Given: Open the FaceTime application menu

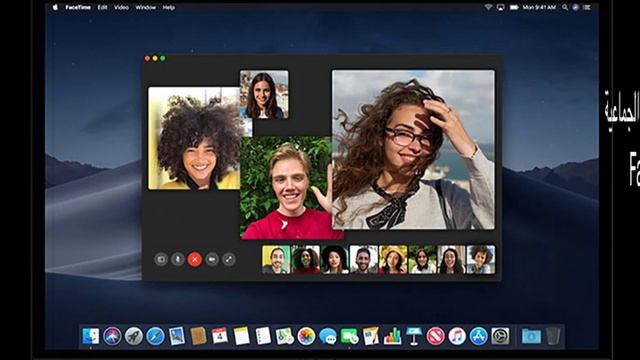Looking at the screenshot, I should (78, 7).
